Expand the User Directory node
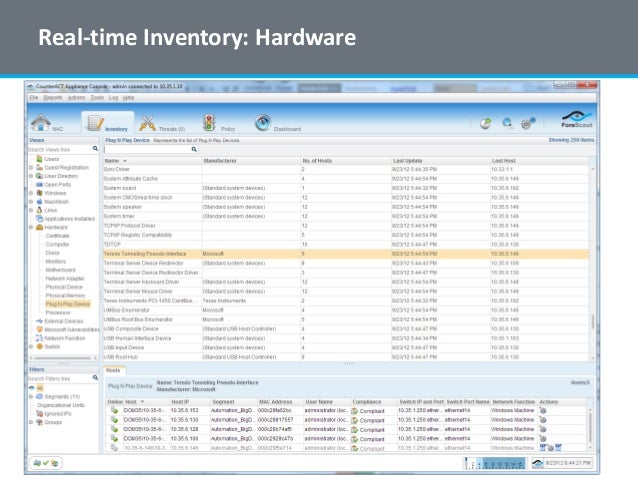Screen dimensions: 638x479 [x=31, y=176]
